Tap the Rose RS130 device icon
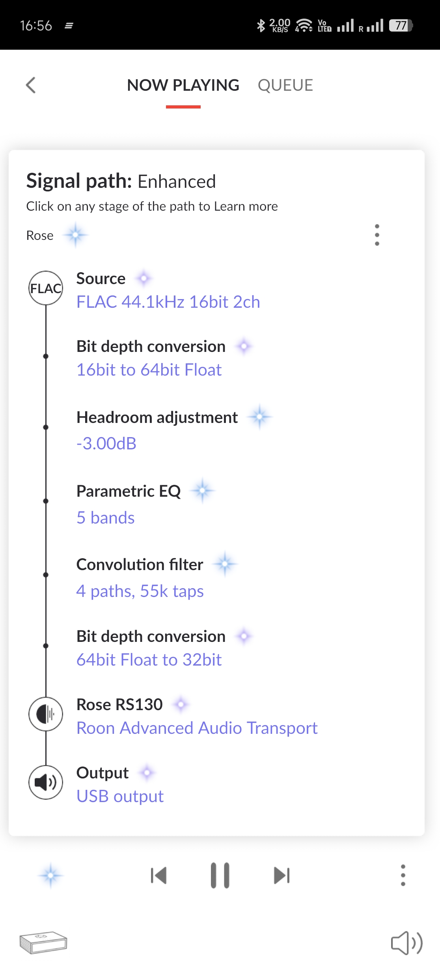440x980 pixels. pos(46,714)
